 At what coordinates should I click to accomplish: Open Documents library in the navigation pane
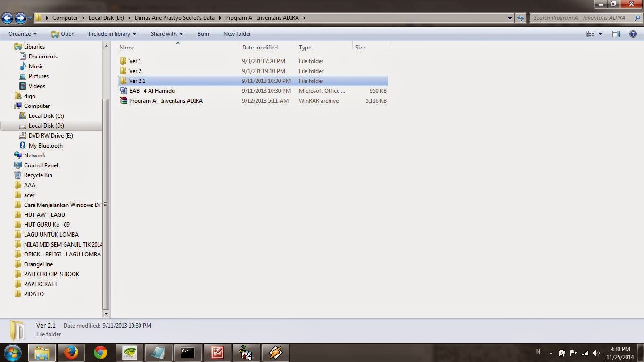pos(43,57)
